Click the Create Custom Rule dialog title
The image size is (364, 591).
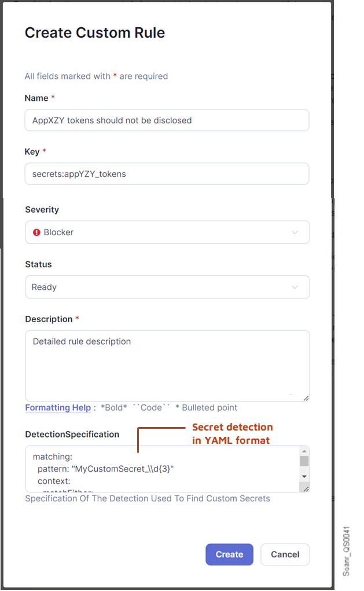pyautogui.click(x=94, y=33)
